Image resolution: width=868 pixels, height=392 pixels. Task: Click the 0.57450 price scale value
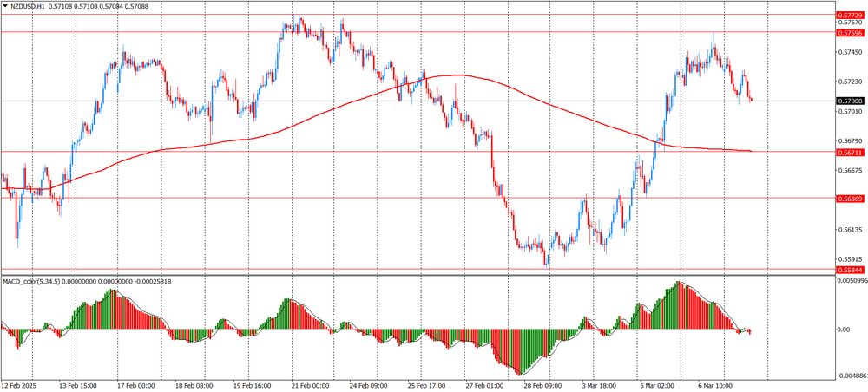(850, 52)
